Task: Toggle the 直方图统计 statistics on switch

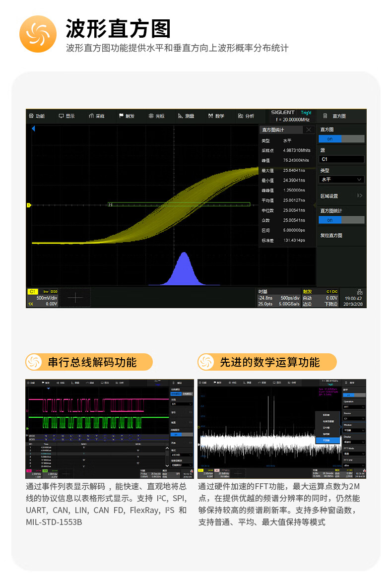Action: (x=341, y=220)
